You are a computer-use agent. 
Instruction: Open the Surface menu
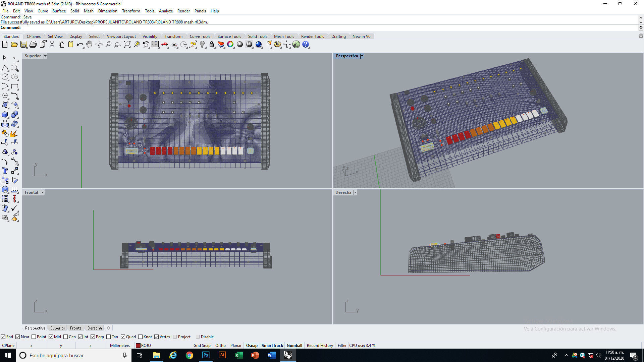[59, 11]
